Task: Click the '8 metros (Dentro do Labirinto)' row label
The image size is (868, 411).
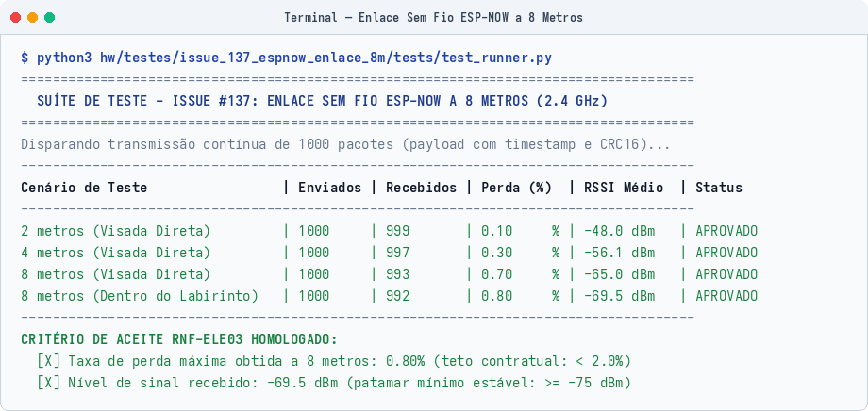Action: coord(140,296)
